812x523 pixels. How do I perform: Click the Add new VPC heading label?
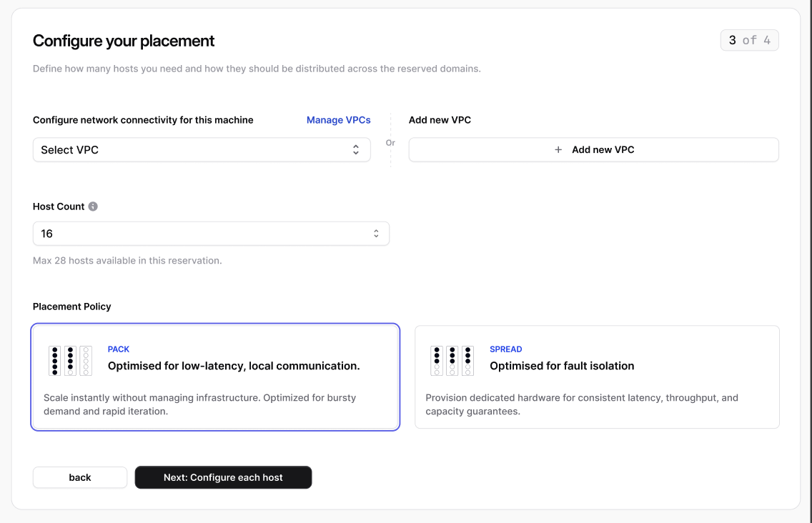coord(440,119)
